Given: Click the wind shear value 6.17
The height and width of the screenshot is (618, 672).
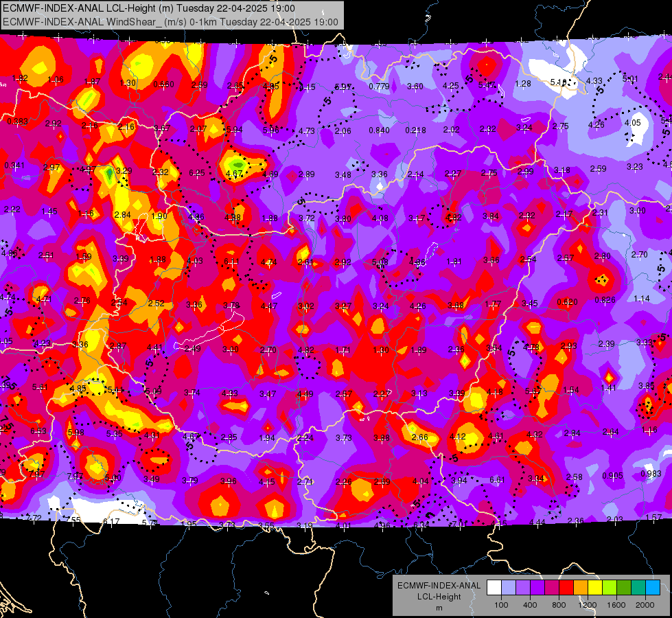Looking at the screenshot, I should [111, 521].
